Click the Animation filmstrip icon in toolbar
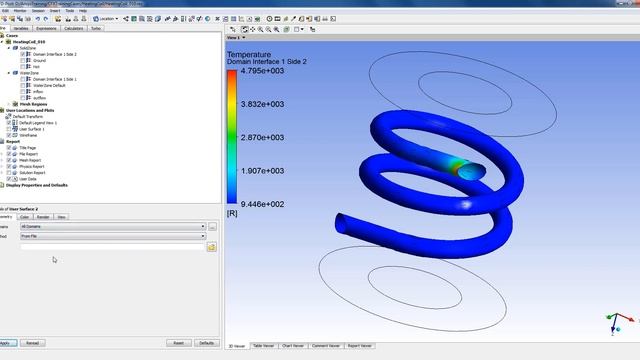Image resolution: width=640 pixels, height=360 pixels. 277,19
